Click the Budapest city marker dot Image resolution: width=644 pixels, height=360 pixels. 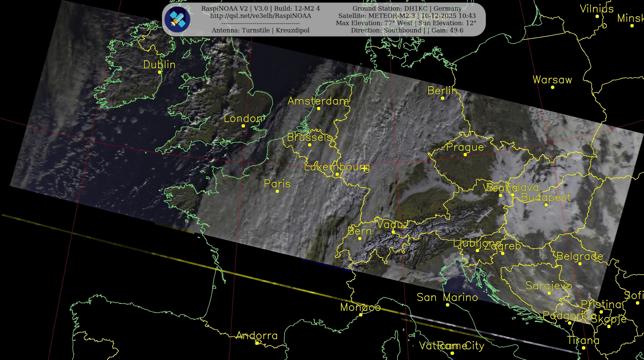546,205
